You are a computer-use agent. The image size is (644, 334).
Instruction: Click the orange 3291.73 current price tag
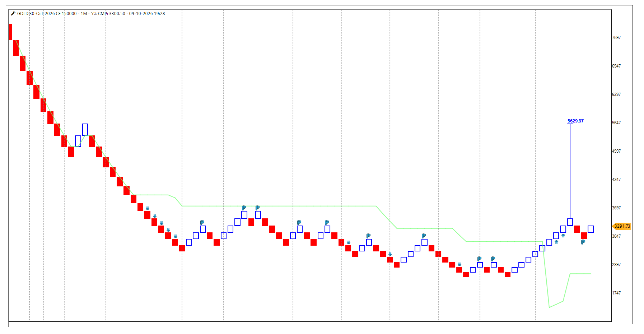[622, 226]
